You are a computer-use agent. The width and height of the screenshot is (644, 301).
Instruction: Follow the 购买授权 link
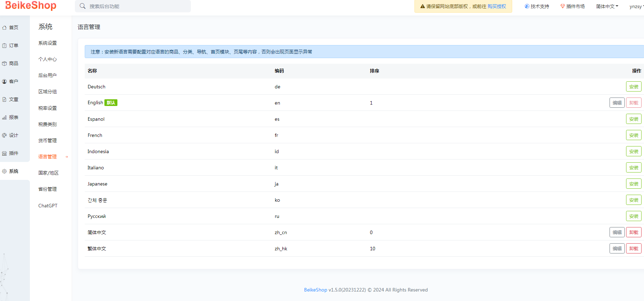(497, 6)
